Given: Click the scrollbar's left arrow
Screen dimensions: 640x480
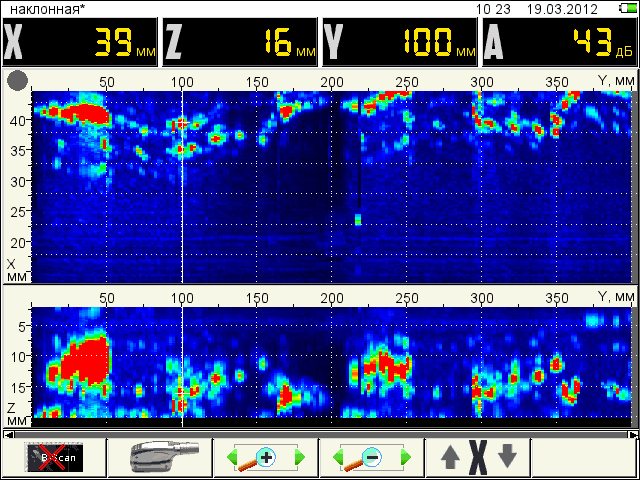Looking at the screenshot, I should pyautogui.click(x=7, y=434).
